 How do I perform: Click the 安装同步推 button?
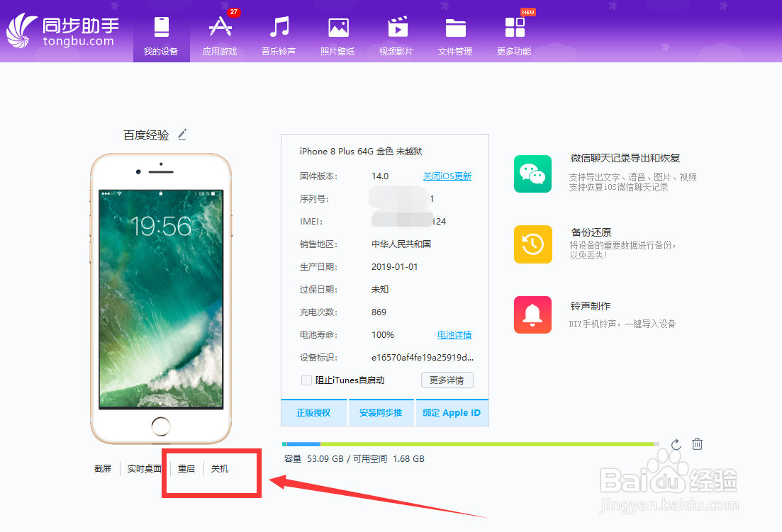pos(381,412)
